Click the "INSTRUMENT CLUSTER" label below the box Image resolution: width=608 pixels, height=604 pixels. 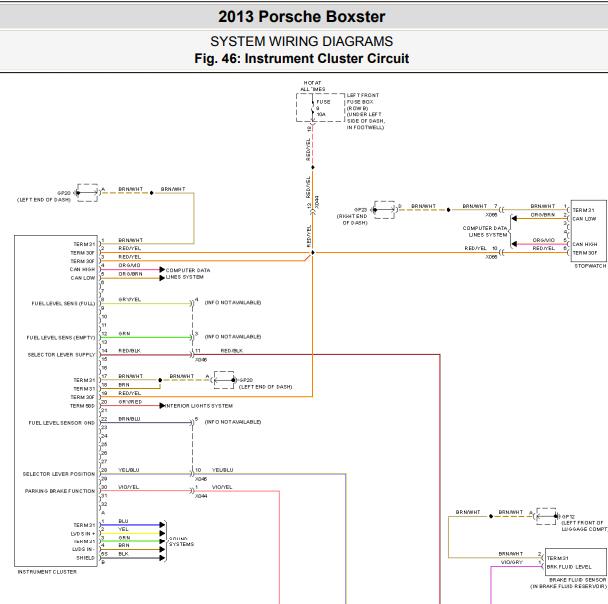(x=47, y=572)
